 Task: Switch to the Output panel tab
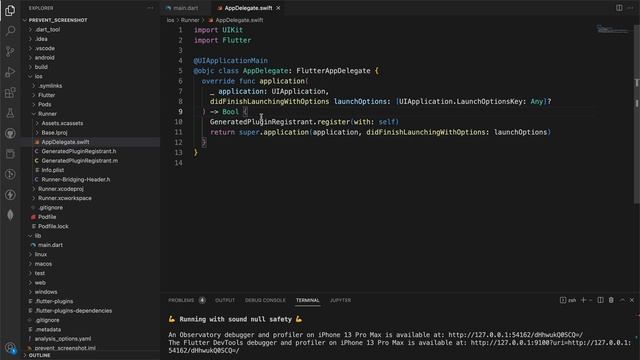point(225,300)
